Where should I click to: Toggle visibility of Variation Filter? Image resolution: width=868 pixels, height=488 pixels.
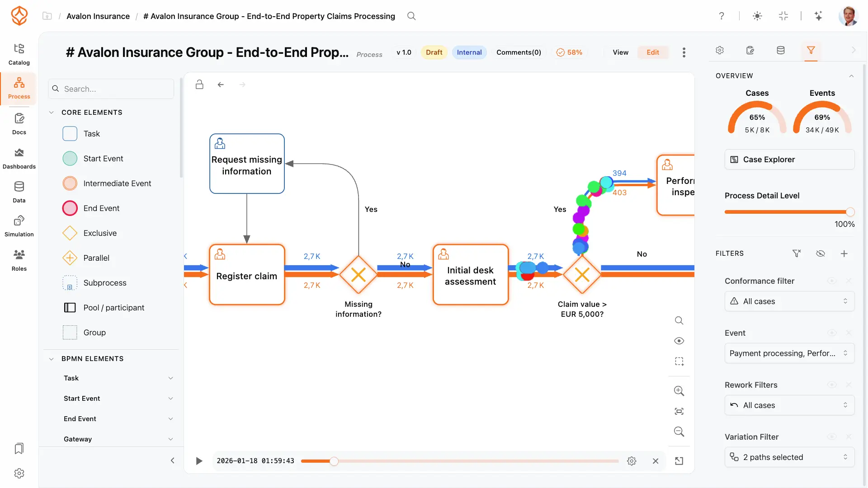832,437
